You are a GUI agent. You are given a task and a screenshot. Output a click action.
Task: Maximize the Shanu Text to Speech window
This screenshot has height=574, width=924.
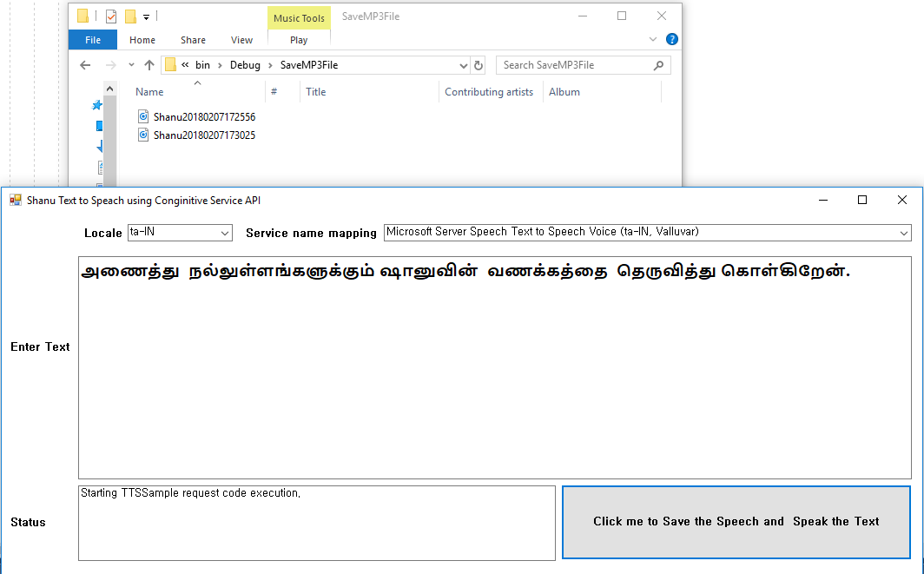[x=862, y=201]
